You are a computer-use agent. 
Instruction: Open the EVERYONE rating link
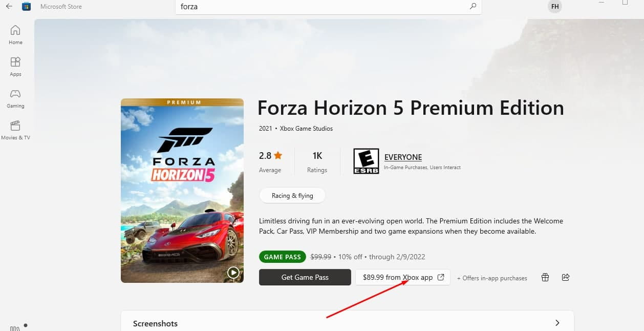[403, 157]
